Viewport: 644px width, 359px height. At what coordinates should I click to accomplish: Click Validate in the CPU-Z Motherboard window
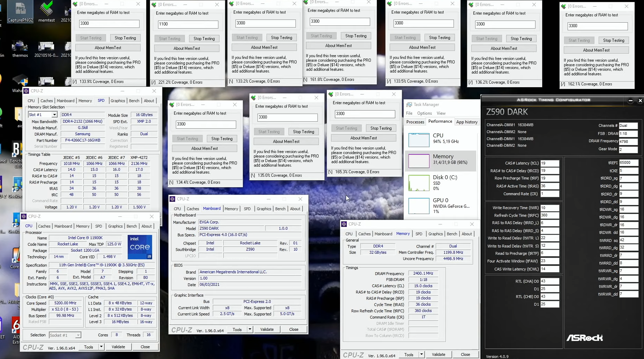click(267, 329)
